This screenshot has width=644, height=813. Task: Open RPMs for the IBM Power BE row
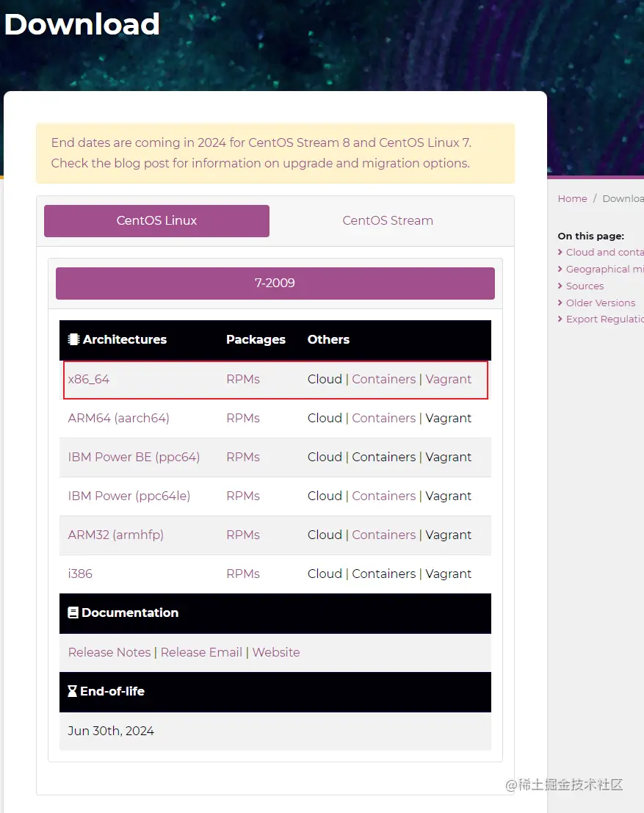242,458
